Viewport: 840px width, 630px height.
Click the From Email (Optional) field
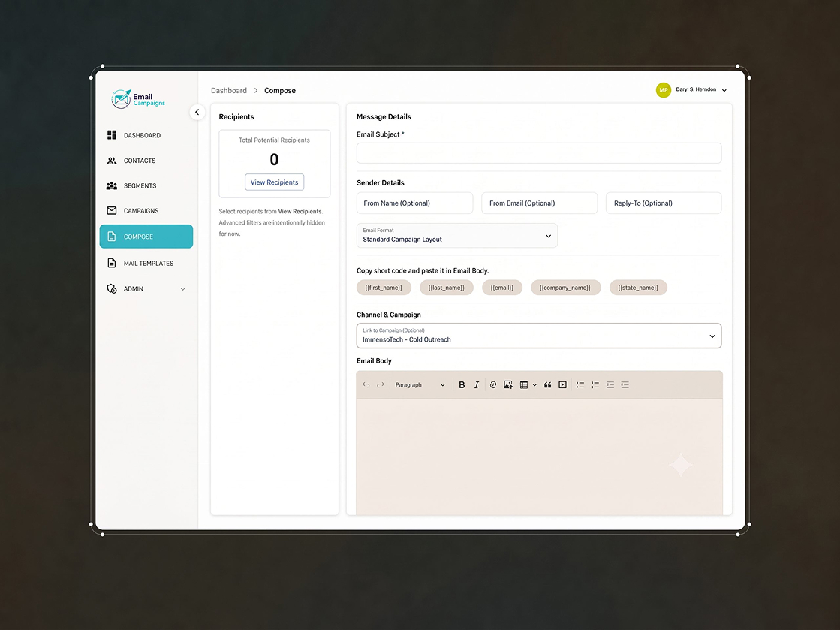540,203
